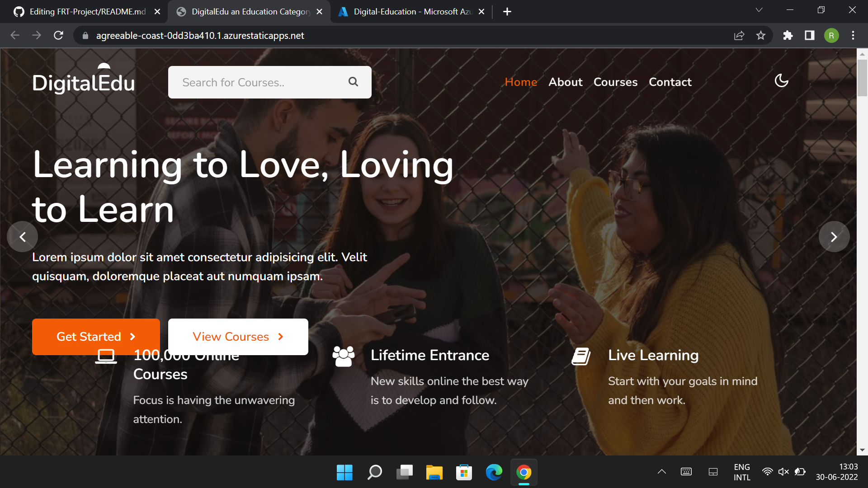
Task: Click the share page icon in address bar
Action: click(739, 35)
